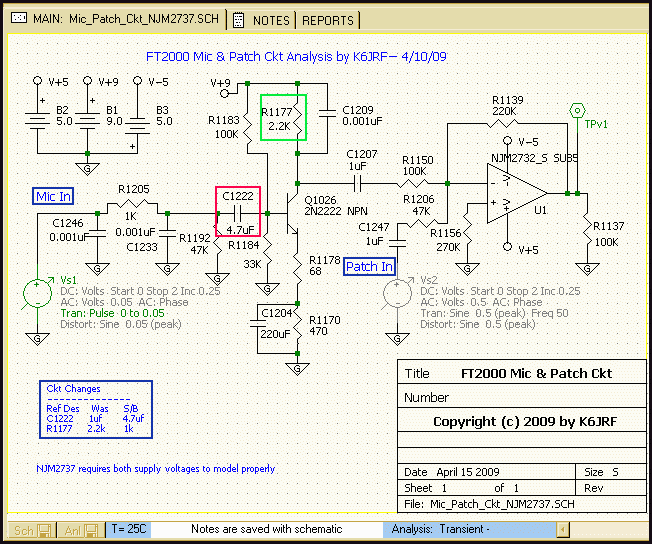Select the C1246 capacitor symbol
Viewport: 652px width, 544px height.
click(98, 233)
